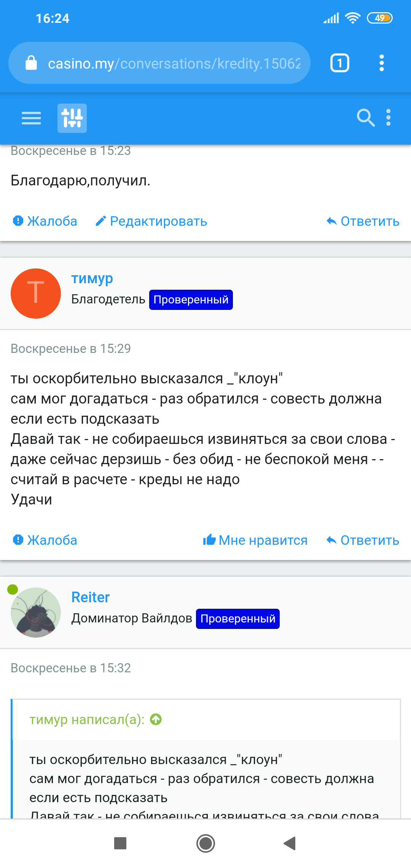Tap the Проверенный badge under тимур
The height and width of the screenshot is (868, 411).
coord(191,300)
